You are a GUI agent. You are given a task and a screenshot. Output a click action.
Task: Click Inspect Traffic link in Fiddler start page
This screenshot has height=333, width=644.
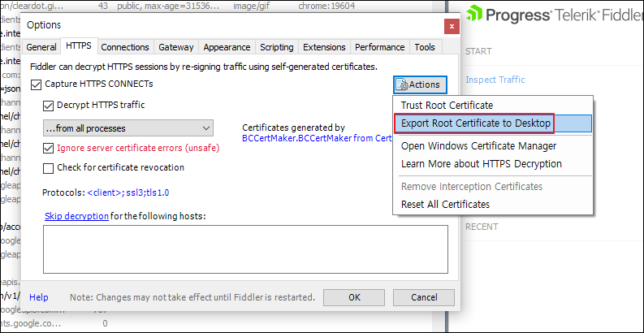(495, 80)
